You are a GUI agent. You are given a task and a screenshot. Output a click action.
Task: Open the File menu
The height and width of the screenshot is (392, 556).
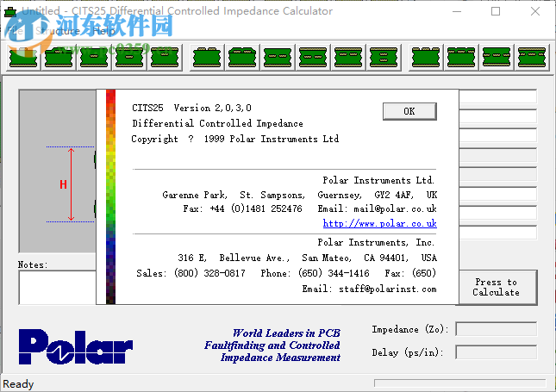(15, 31)
